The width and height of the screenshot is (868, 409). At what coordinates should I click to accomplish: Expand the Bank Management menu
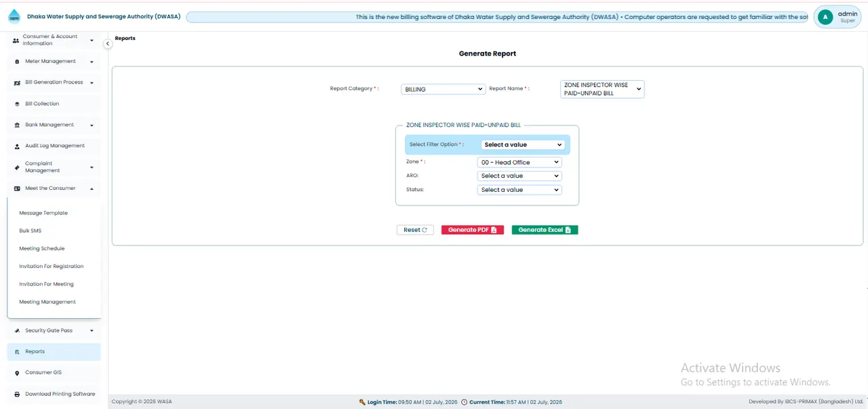92,125
